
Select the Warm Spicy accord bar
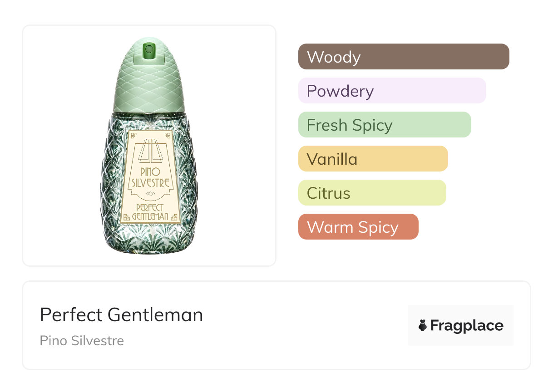tap(358, 227)
